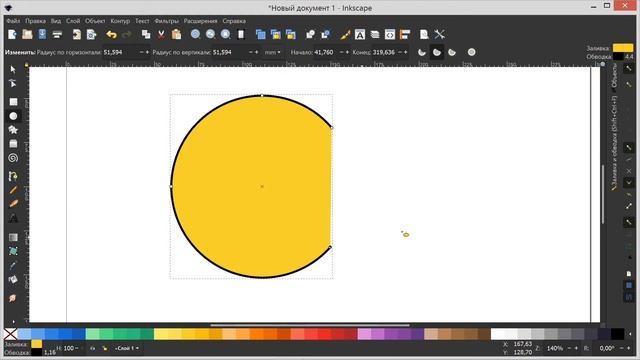Pick the black swatch in the palette

(x=618, y=334)
